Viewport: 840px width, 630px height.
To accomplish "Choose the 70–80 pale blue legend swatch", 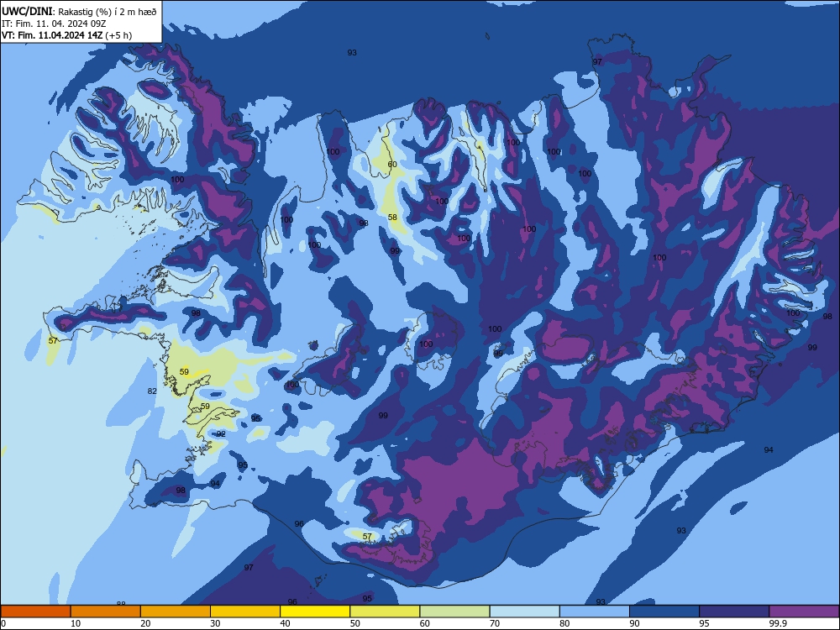I will [524, 612].
